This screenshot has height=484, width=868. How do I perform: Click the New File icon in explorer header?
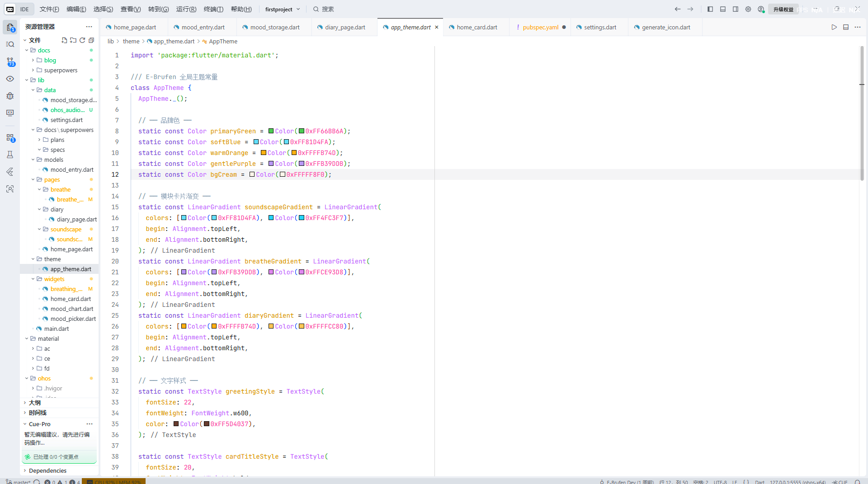tap(64, 40)
